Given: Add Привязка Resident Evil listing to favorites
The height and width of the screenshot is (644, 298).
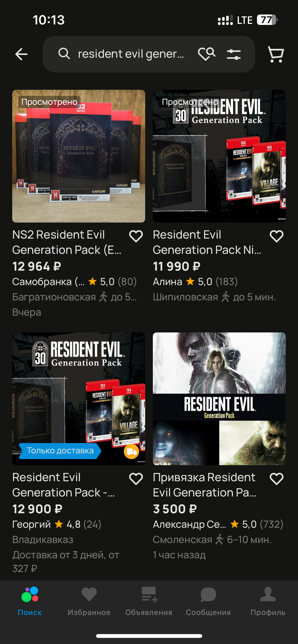Looking at the screenshot, I should pyautogui.click(x=277, y=479).
